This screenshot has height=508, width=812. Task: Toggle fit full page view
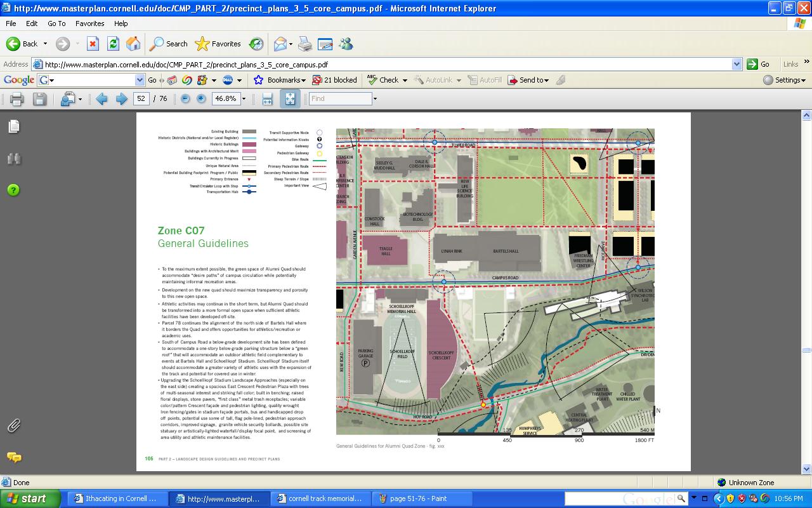[290, 99]
